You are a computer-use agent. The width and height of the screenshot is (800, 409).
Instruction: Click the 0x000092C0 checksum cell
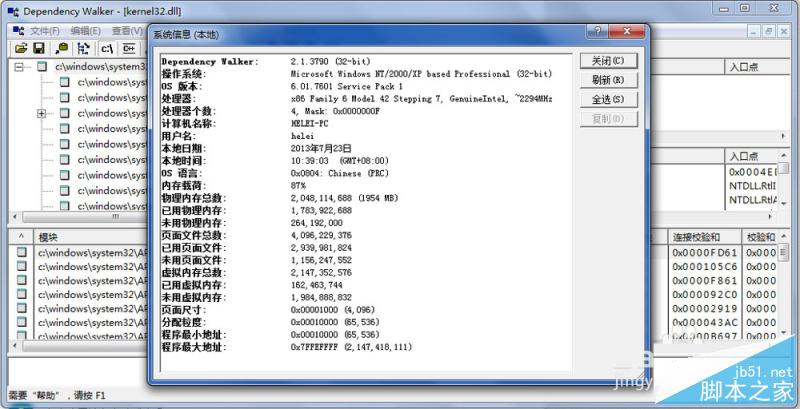pyautogui.click(x=705, y=295)
